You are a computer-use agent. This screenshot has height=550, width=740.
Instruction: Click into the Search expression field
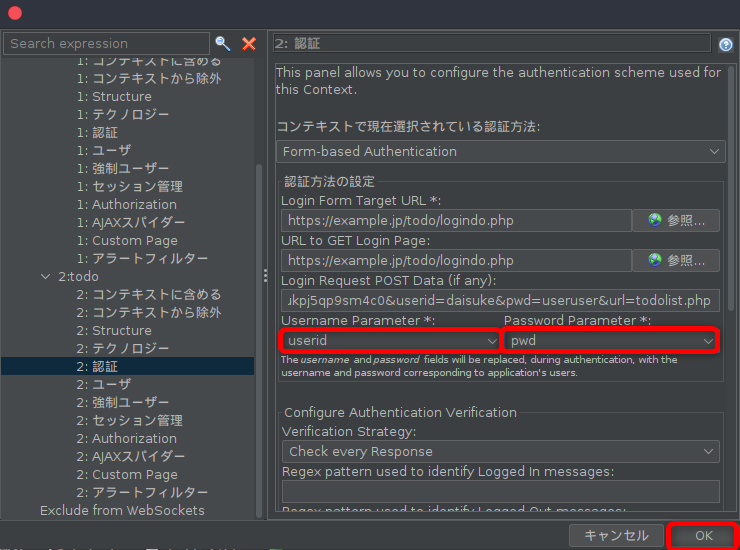tap(106, 43)
